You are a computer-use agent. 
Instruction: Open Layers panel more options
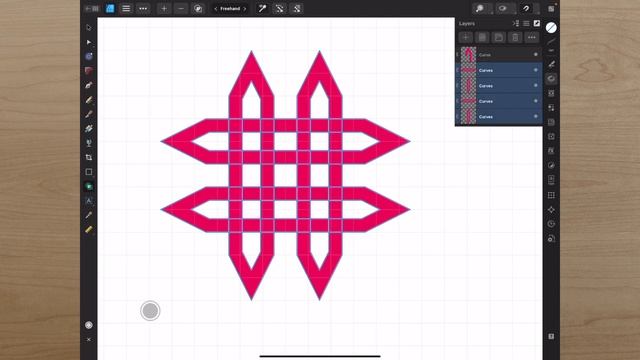(531, 38)
